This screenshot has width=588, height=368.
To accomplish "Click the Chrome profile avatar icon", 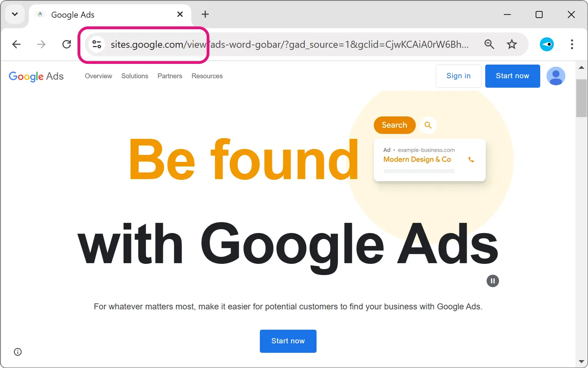I will pyautogui.click(x=547, y=44).
